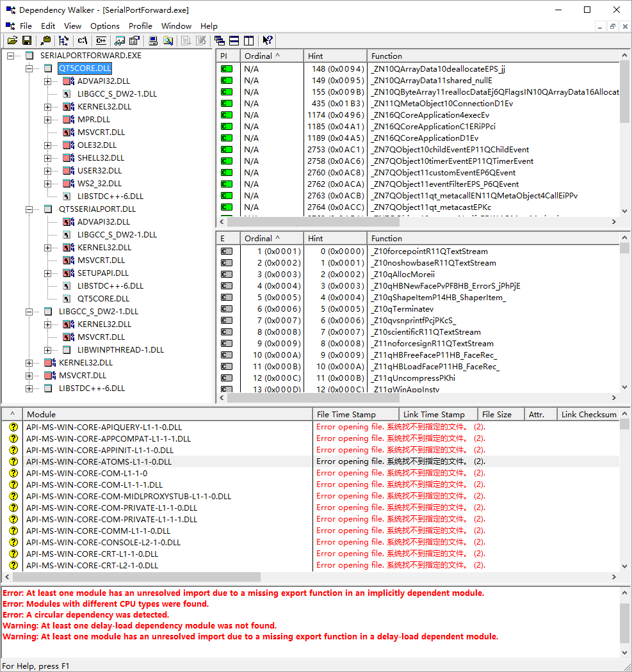Screen dimensions: 632x672
Task: Open System Information toolbar icon
Action: 153,41
